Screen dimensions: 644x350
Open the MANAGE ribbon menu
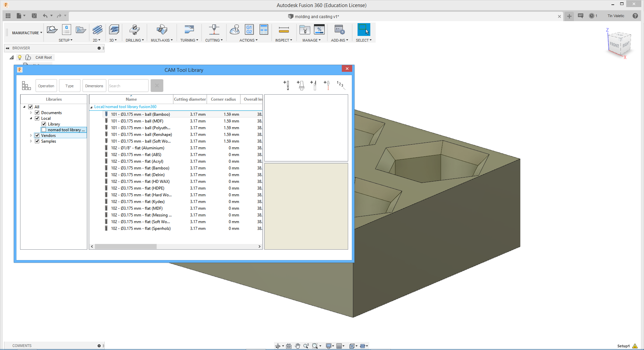pyautogui.click(x=312, y=40)
